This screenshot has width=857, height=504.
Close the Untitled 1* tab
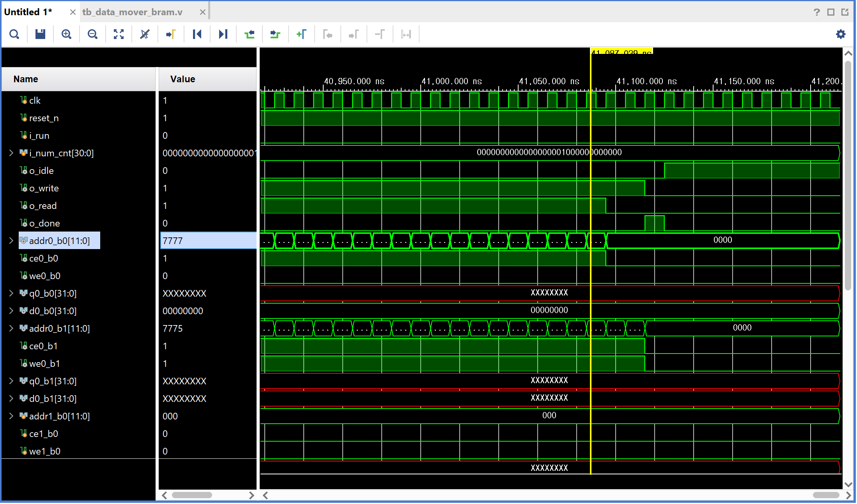[73, 12]
